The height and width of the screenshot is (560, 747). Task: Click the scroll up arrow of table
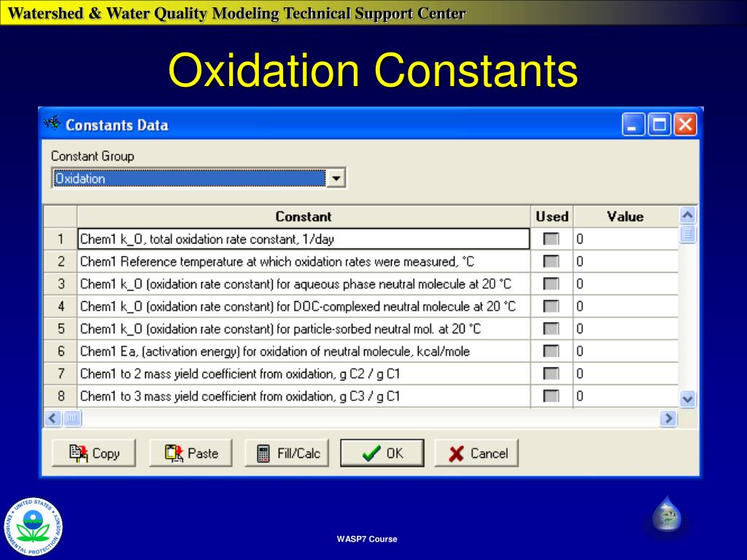point(687,216)
